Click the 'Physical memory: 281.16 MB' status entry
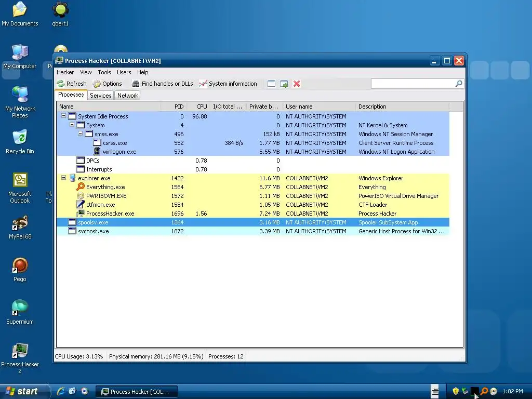The height and width of the screenshot is (399, 532). (156, 356)
